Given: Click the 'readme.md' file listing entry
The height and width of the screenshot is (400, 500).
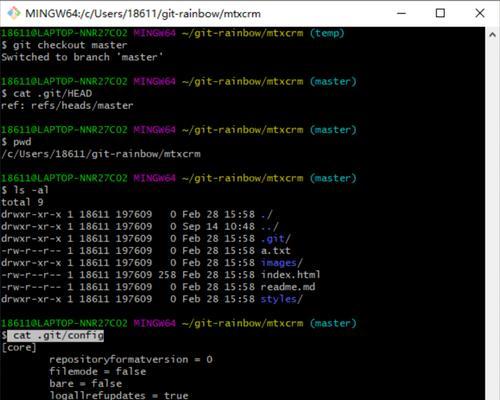Looking at the screenshot, I should 158,287.
